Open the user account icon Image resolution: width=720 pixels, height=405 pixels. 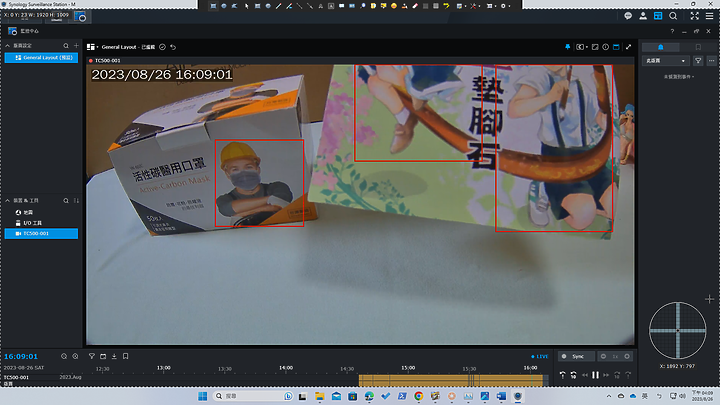(643, 16)
